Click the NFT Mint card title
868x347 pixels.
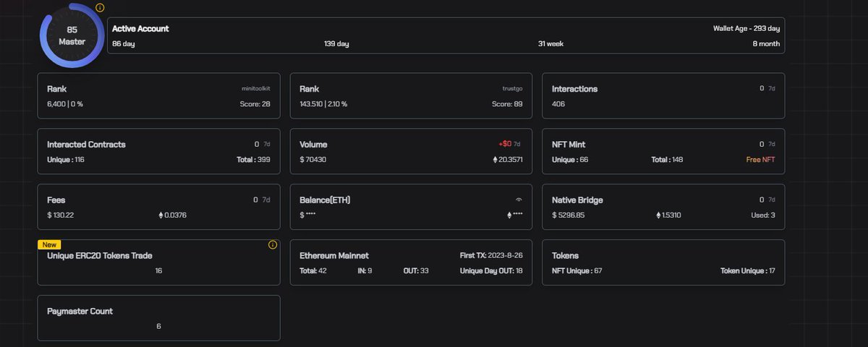click(x=570, y=145)
